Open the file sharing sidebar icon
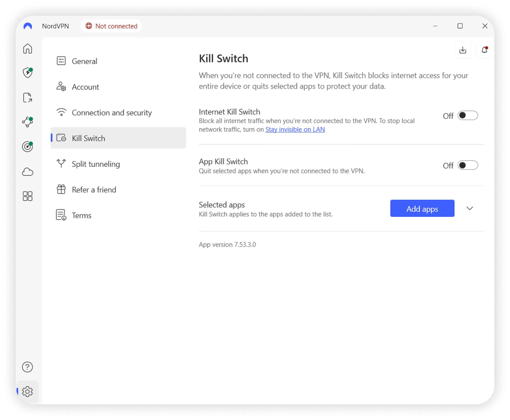This screenshot has width=510, height=420. [28, 98]
